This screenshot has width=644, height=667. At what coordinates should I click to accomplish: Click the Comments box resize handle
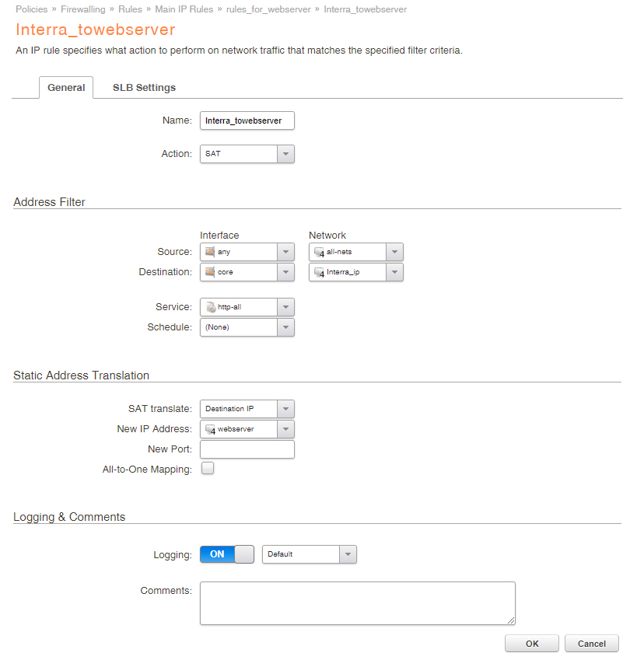(x=511, y=620)
